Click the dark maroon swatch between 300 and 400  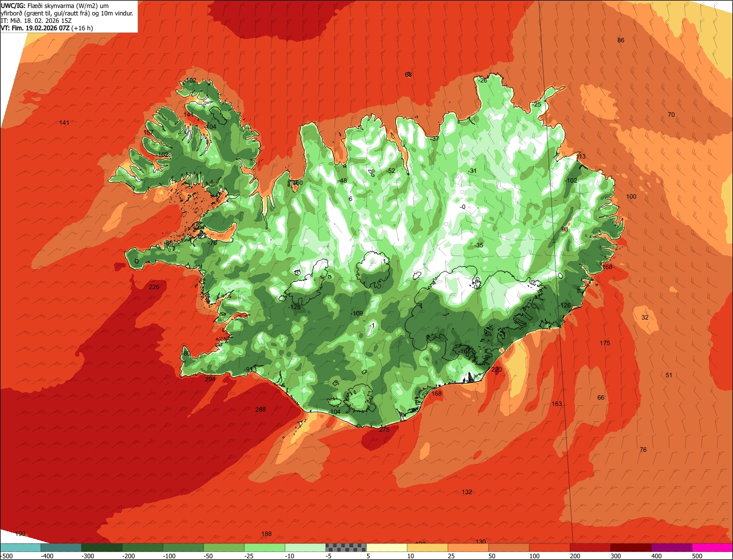coord(630,547)
